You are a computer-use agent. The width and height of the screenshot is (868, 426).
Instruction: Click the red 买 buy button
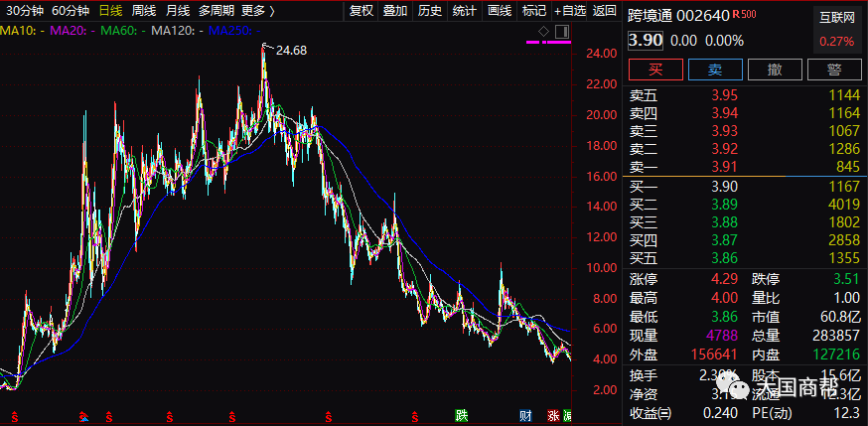tap(656, 70)
